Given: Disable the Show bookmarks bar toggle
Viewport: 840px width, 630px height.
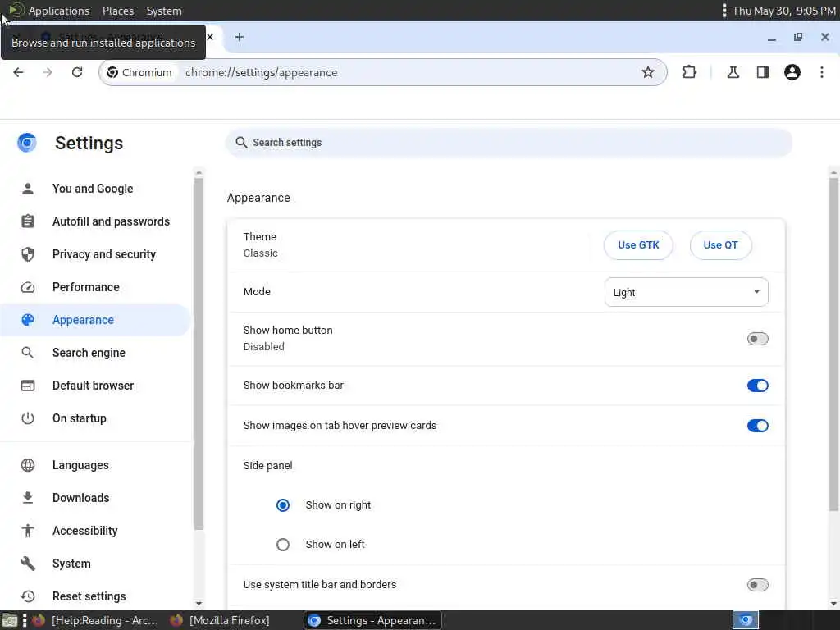Looking at the screenshot, I should [x=757, y=386].
